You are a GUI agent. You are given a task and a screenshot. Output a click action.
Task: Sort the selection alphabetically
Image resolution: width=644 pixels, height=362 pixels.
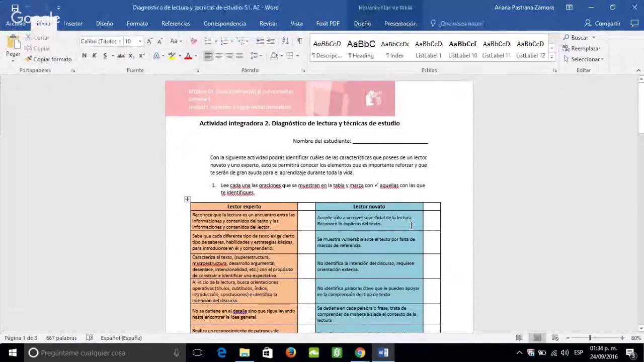tap(285, 41)
